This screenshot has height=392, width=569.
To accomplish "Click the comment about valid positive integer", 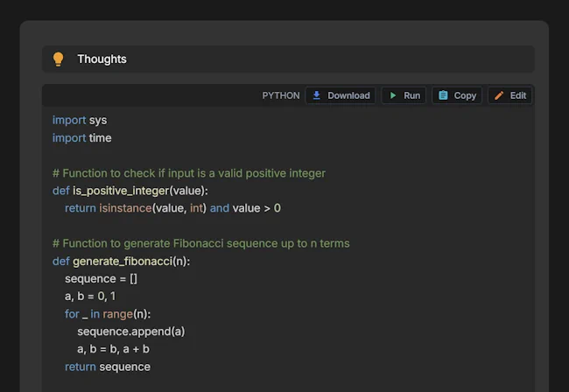I will 189,173.
